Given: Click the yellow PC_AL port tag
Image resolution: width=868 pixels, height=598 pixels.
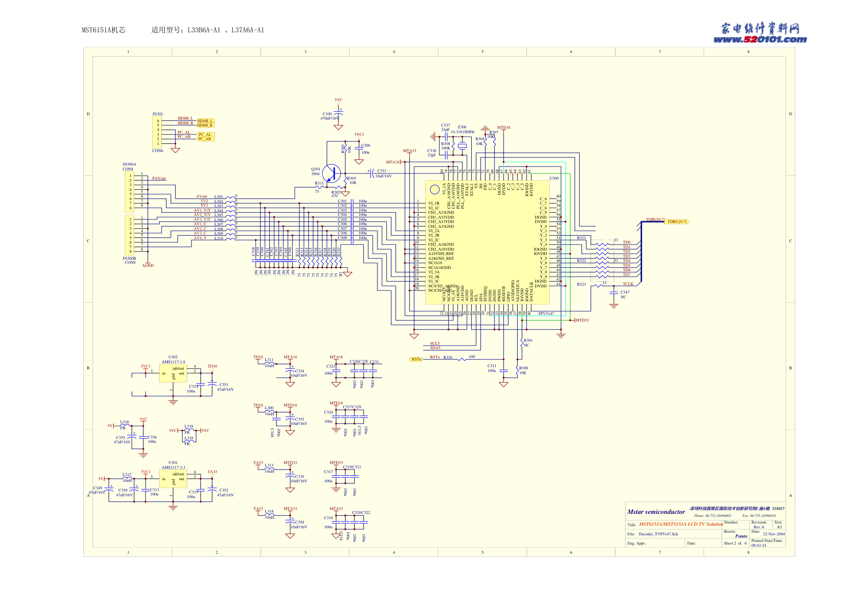Looking at the screenshot, I should [205, 134].
